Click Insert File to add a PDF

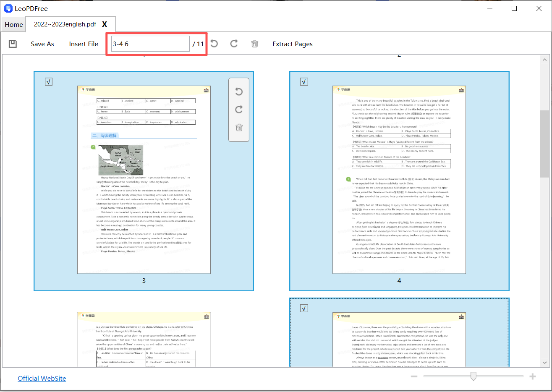84,44
